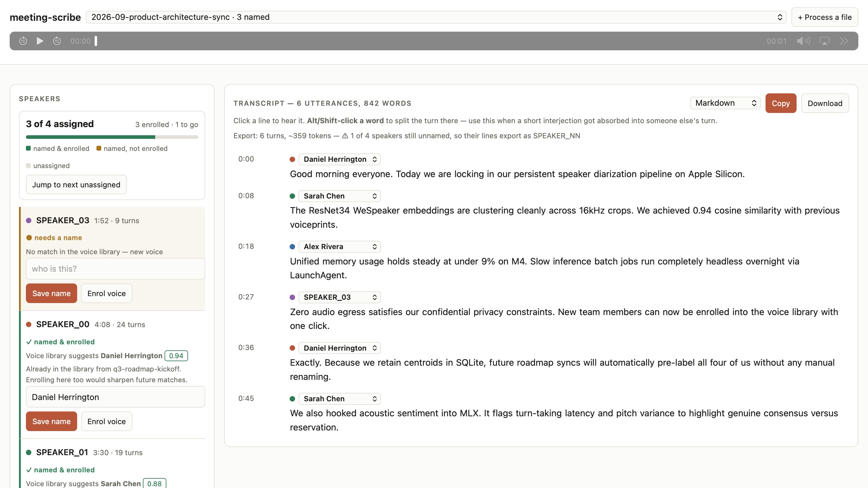This screenshot has width=868, height=488.
Task: Click the 0:36 timestamp in the transcript
Action: (246, 348)
